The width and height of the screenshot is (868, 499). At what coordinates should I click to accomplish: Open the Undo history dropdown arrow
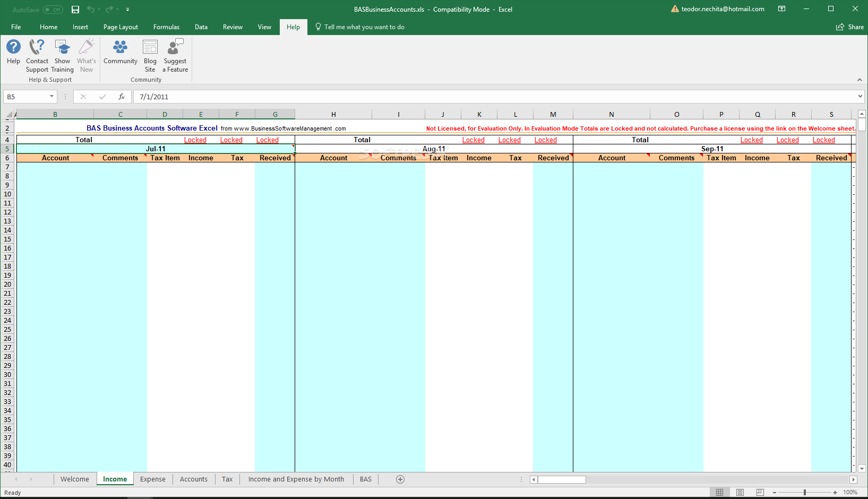tap(99, 10)
